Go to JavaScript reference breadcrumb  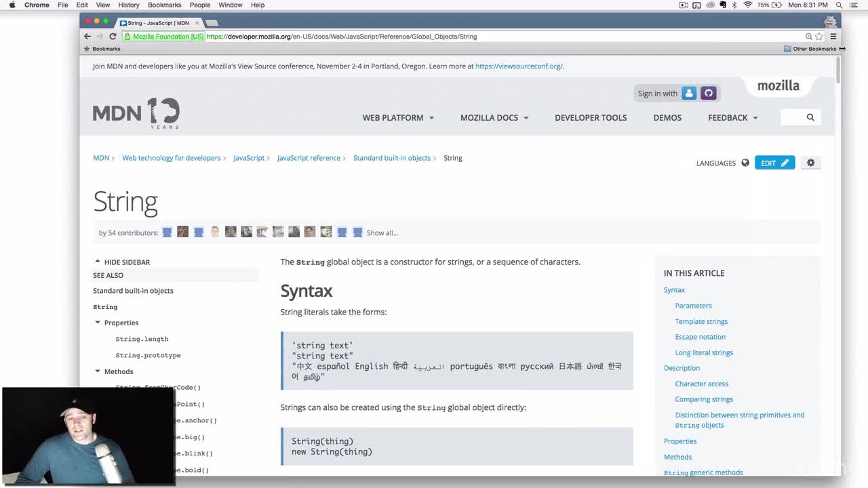[309, 158]
